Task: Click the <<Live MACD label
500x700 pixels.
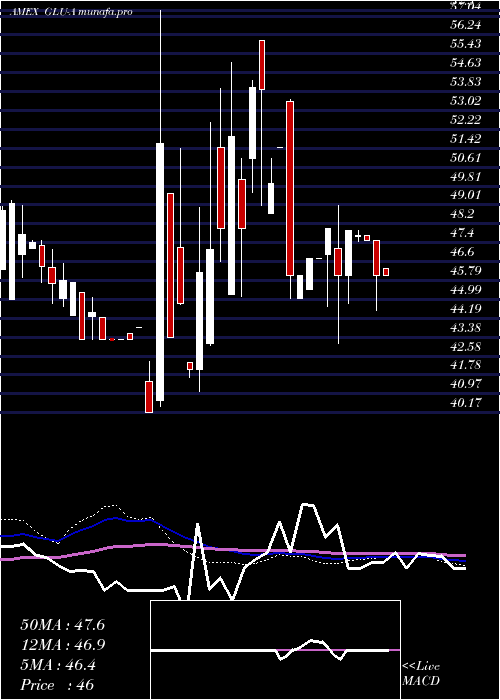Action: tap(421, 674)
